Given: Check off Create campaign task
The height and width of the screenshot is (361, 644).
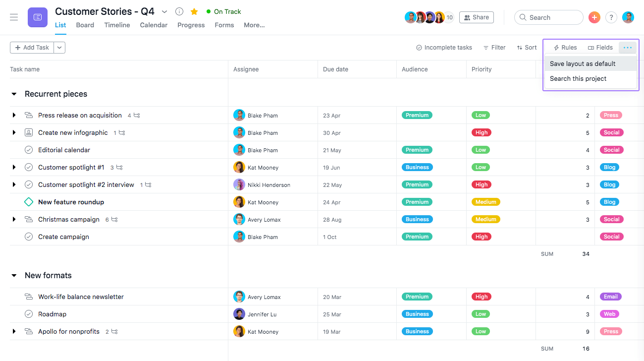Looking at the screenshot, I should point(29,237).
